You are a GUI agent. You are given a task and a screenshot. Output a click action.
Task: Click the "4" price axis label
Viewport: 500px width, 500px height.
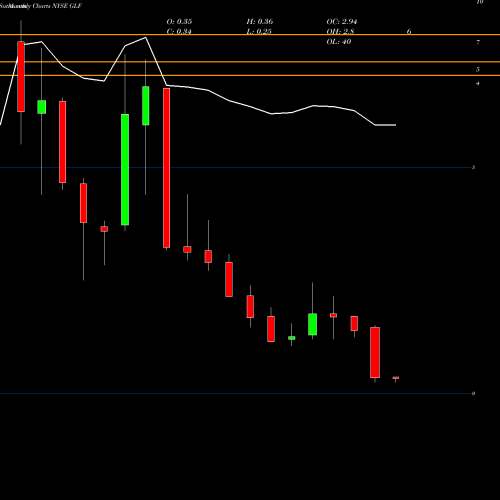click(478, 83)
